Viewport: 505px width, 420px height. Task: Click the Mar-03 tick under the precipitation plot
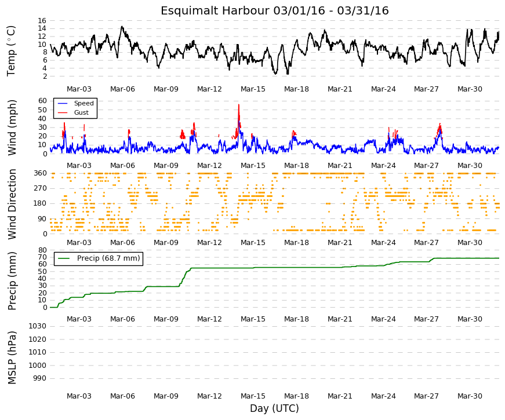click(x=79, y=319)
